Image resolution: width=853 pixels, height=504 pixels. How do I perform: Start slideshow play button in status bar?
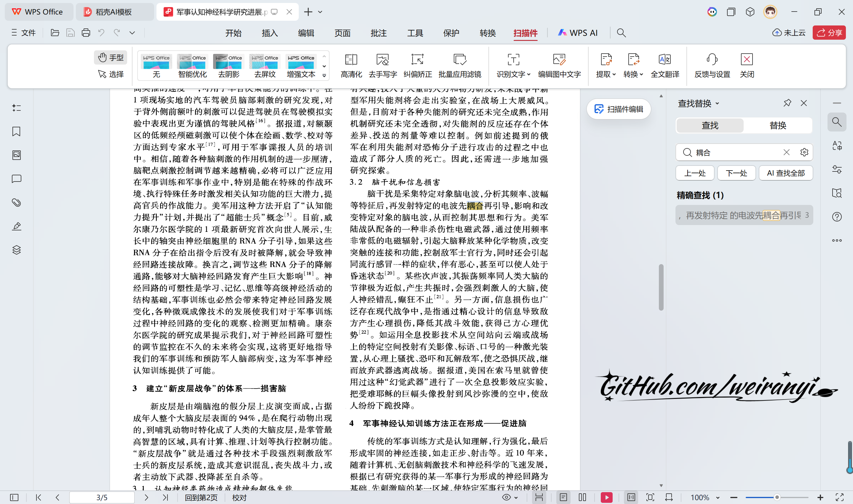coord(606,497)
